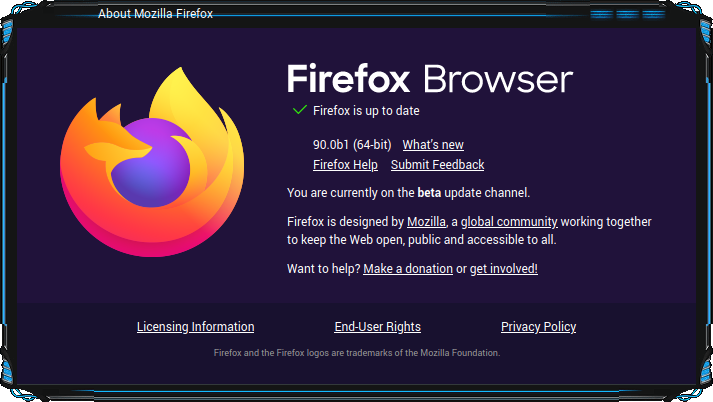The image size is (713, 402).
Task: Open the What's new link
Action: (433, 145)
